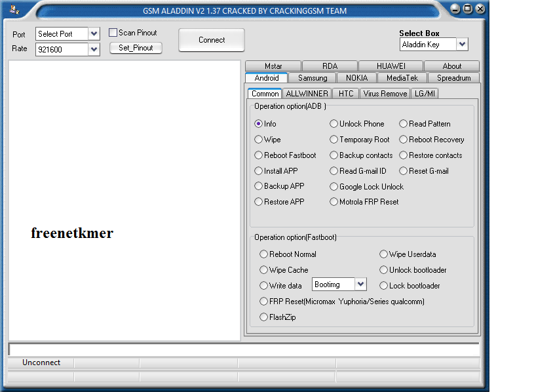Open the Aladdin Key box dropdown

(x=462, y=44)
